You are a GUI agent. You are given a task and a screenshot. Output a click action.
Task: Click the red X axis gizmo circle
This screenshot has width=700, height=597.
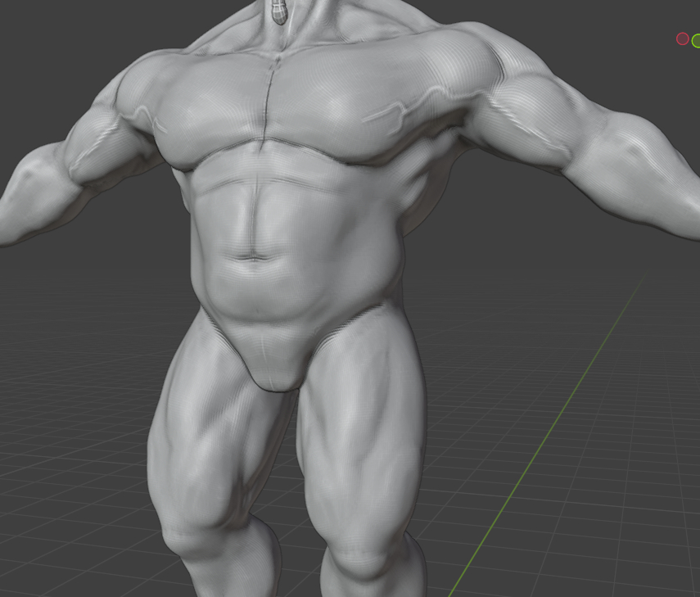(x=682, y=38)
